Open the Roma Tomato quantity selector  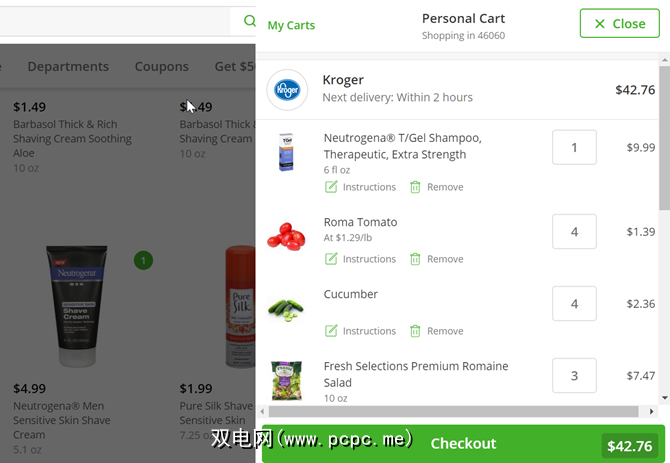click(x=574, y=232)
